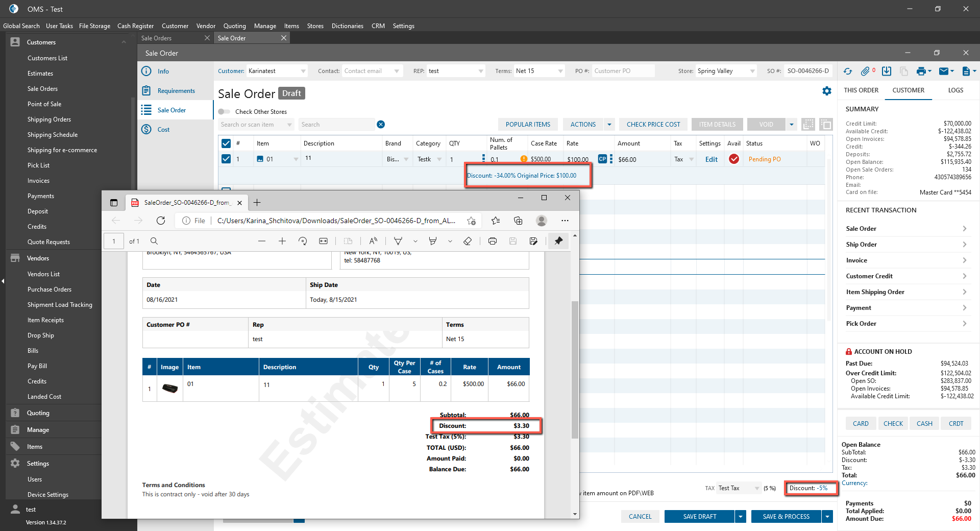Viewport: 980px width, 531px height.
Task: Uncheck the select-all header checkbox
Action: coord(226,143)
